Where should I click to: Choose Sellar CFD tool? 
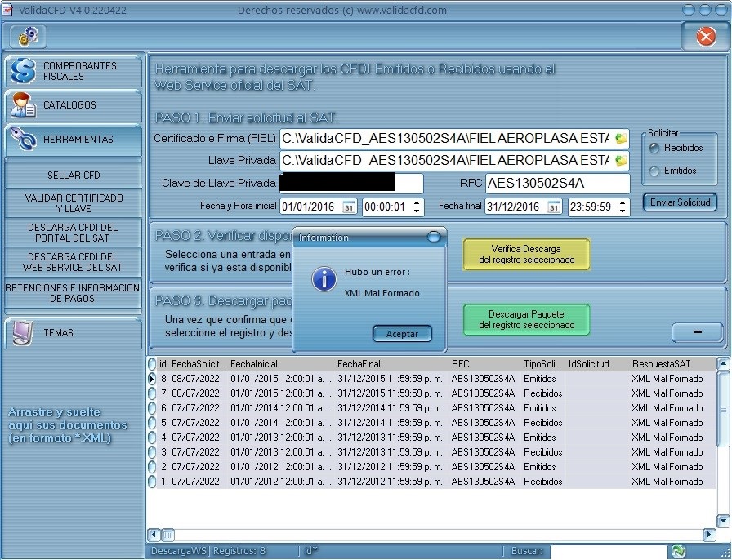point(74,175)
